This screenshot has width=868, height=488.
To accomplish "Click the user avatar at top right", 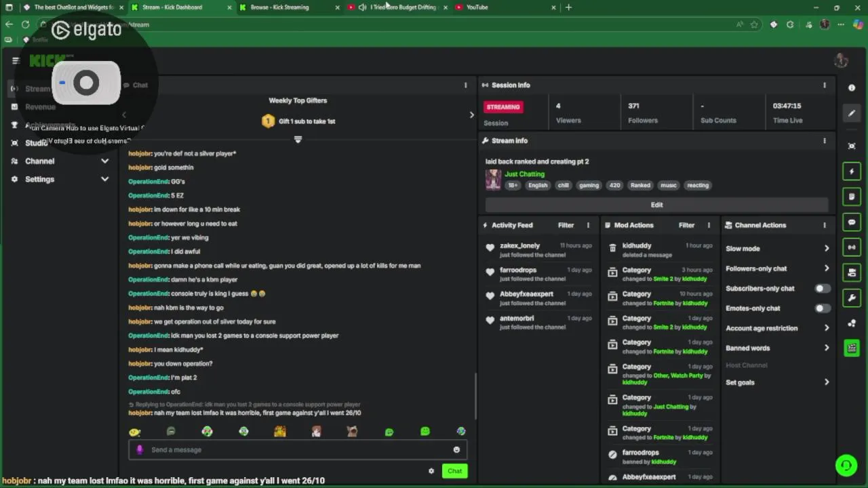I will click(841, 60).
